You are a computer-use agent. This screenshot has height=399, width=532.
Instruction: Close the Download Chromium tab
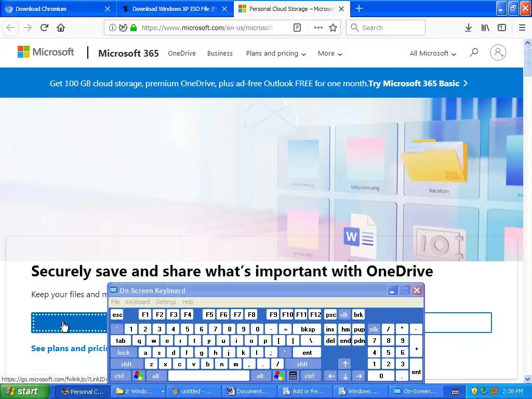107,9
